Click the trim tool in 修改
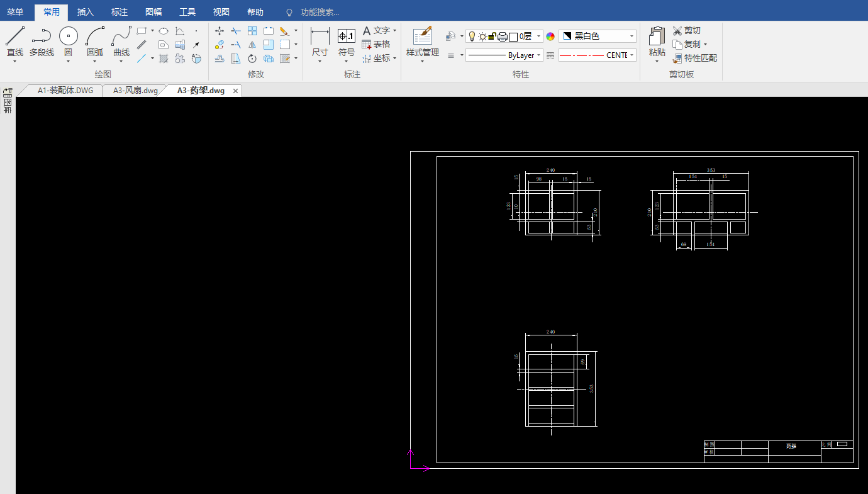This screenshot has height=494, width=868. pyautogui.click(x=236, y=30)
